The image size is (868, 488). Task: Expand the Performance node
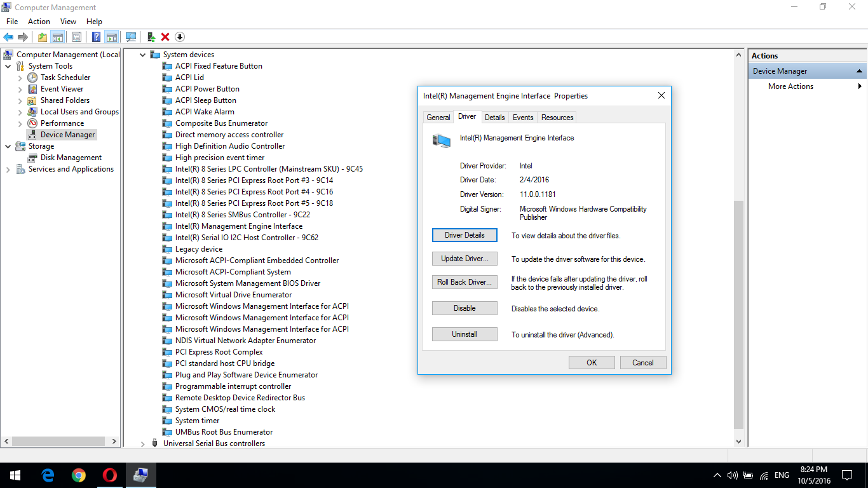20,123
